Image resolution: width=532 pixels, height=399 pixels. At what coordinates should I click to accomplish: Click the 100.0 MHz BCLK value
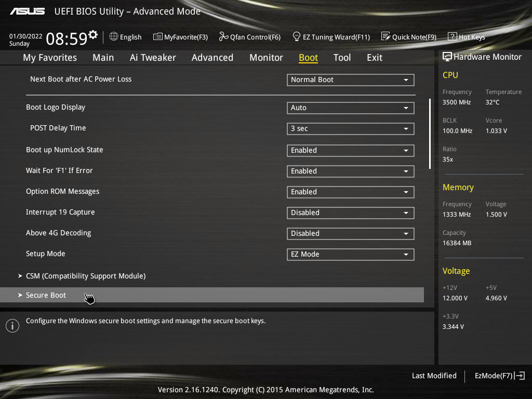click(457, 130)
